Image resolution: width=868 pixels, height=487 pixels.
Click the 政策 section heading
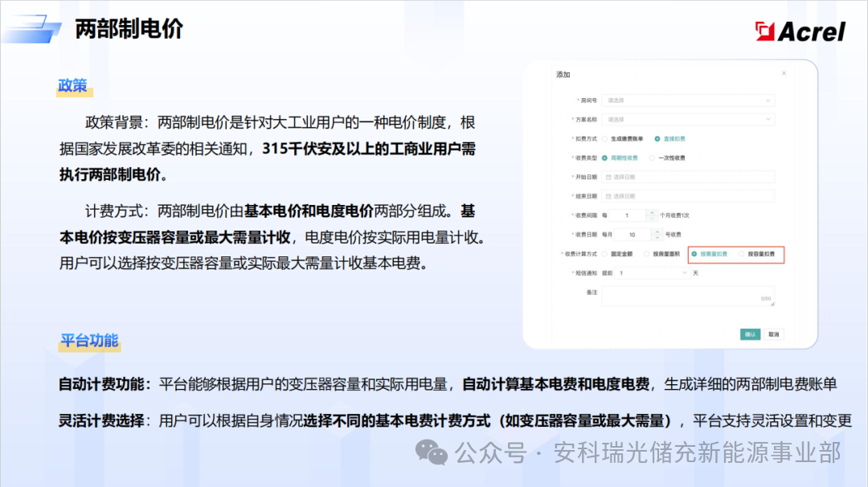click(x=72, y=86)
